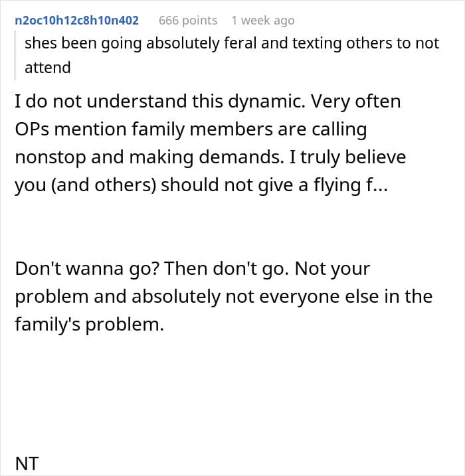This screenshot has width=465, height=476.
Task: Click the quoted line about going absolutely feral
Action: pyautogui.click(x=232, y=43)
